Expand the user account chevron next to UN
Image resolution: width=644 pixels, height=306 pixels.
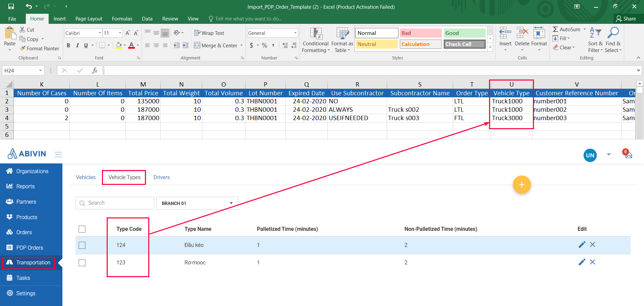click(x=609, y=154)
